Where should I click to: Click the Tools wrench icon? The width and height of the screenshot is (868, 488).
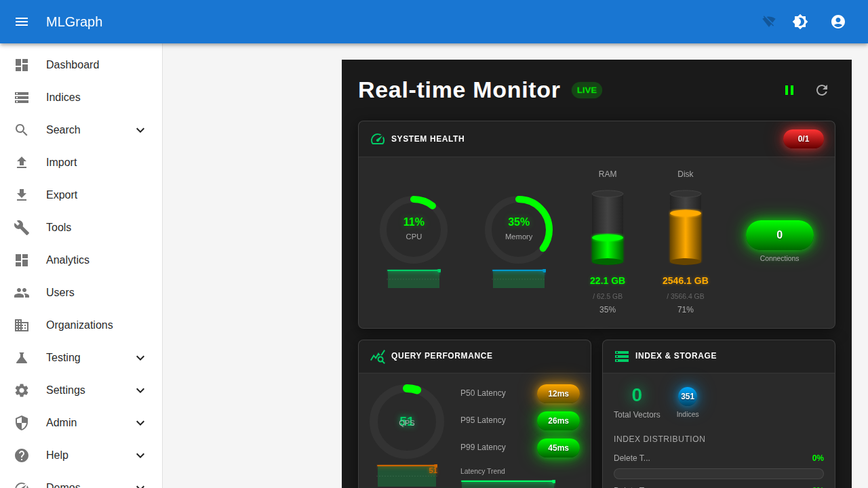pyautogui.click(x=22, y=227)
